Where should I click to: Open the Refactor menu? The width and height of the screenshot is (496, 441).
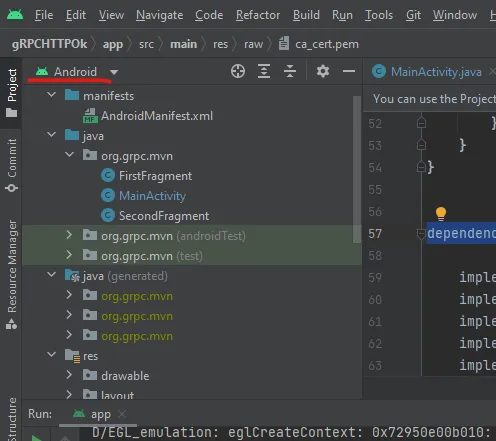(x=258, y=15)
